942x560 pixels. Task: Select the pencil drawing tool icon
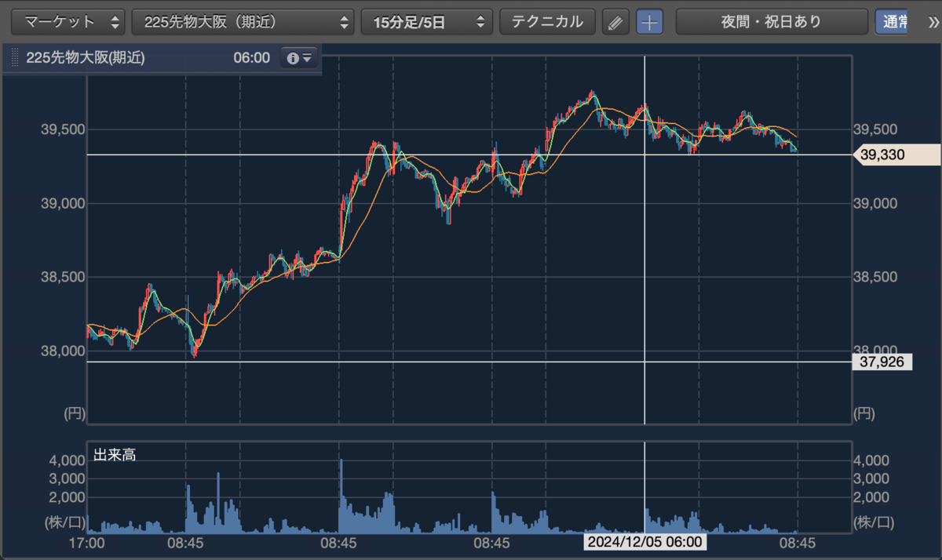coord(615,22)
